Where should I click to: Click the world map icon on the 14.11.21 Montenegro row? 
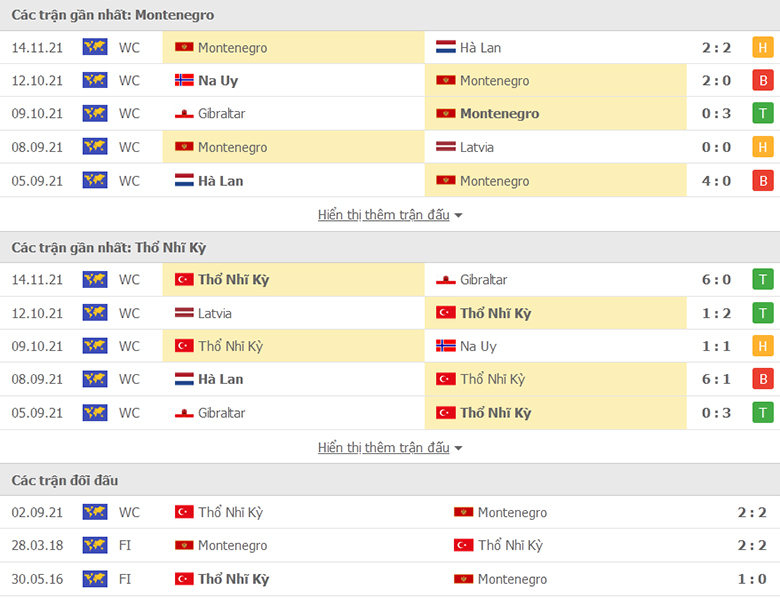pos(95,47)
